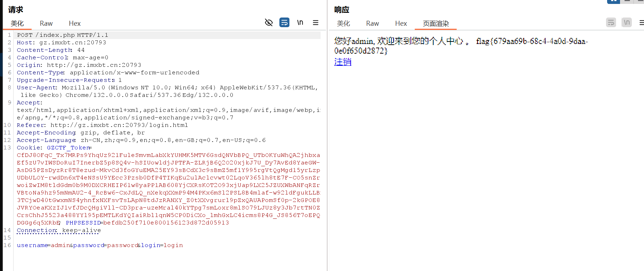Open the Raw tab of the response

372,23
